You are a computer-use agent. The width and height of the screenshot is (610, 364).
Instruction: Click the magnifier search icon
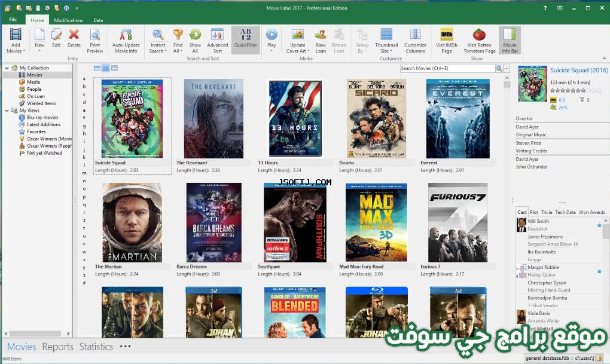(499, 69)
